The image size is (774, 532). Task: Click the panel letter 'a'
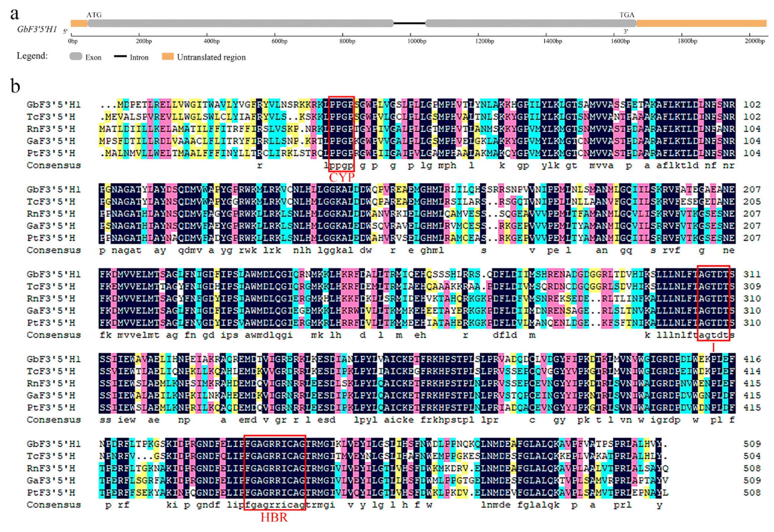coord(14,14)
